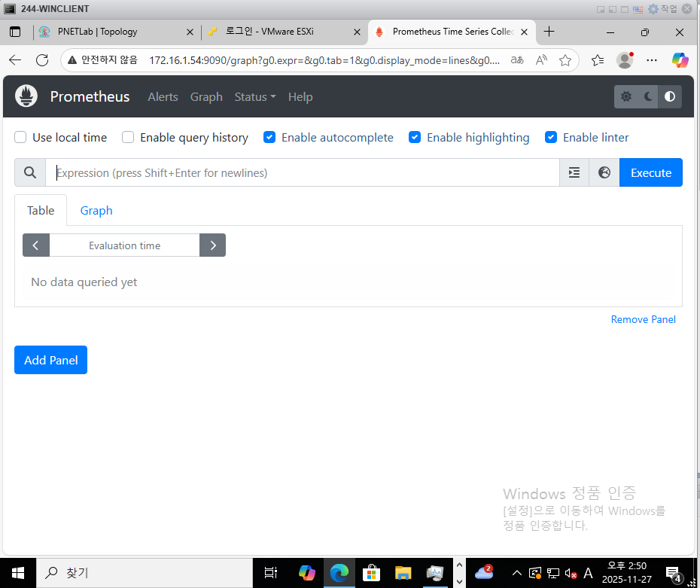Close the VMware ESXi login tab

pos(357,32)
